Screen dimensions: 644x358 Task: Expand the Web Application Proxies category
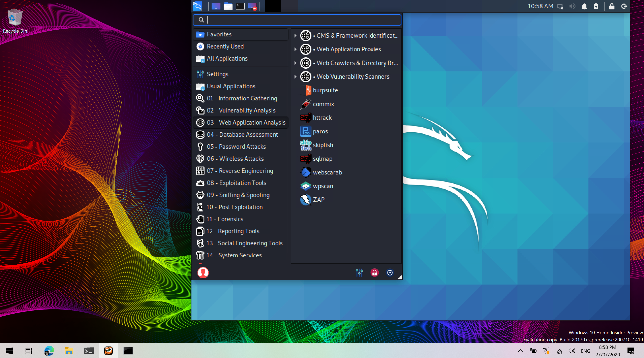(296, 49)
